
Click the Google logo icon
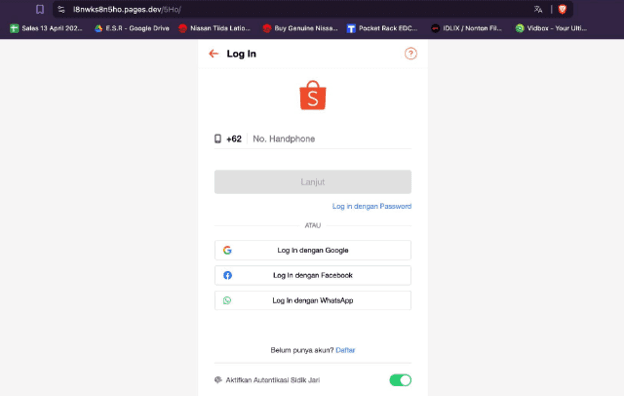(227, 250)
